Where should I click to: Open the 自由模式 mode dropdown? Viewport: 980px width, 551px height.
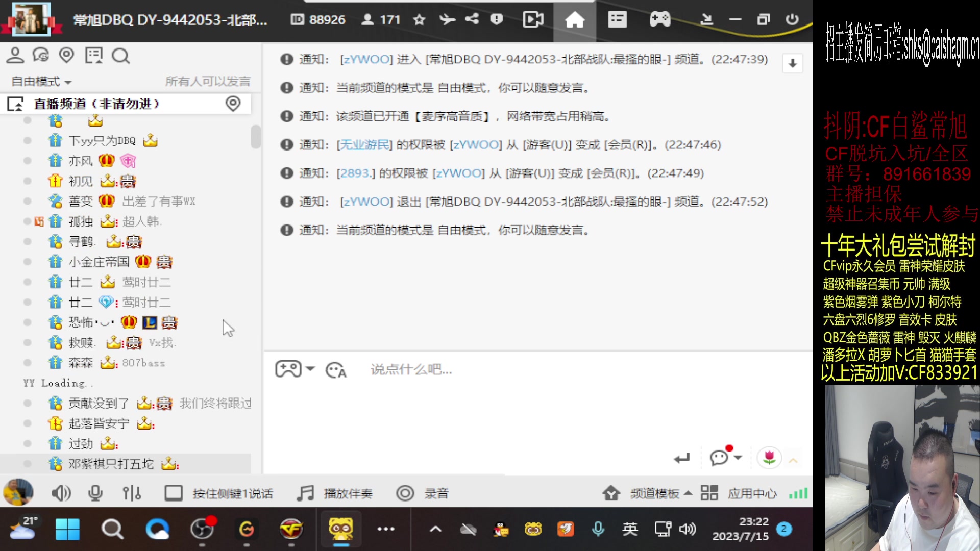pos(41,81)
